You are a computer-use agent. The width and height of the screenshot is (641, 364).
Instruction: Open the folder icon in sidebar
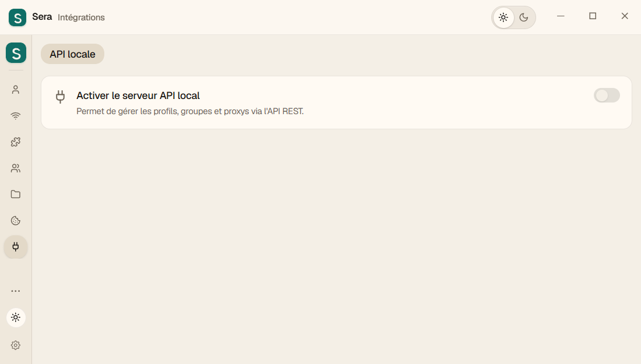point(16,194)
